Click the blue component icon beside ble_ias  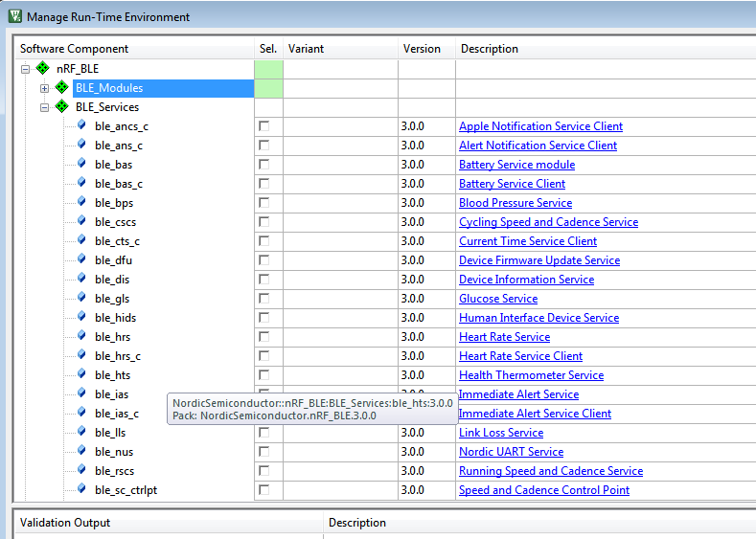81,393
